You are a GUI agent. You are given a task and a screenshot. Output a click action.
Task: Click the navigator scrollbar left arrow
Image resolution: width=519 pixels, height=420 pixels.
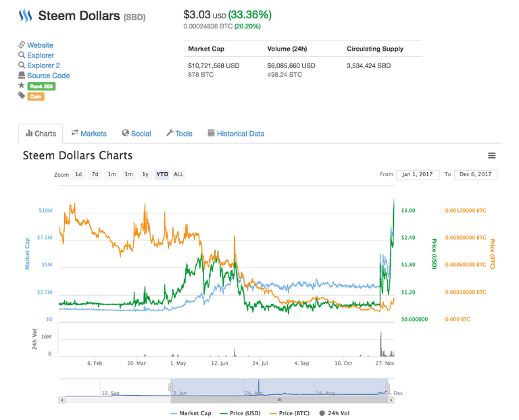click(x=61, y=400)
